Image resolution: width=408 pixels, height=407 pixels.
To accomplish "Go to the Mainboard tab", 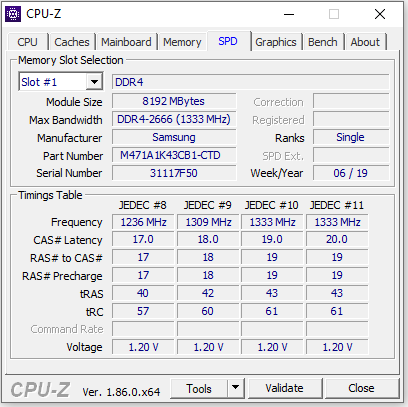I will click(x=126, y=42).
